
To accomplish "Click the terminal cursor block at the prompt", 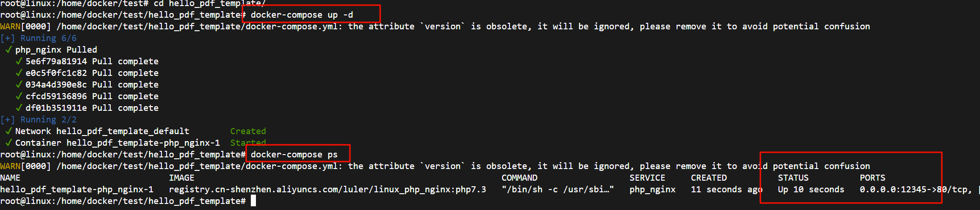I will 253,201.
